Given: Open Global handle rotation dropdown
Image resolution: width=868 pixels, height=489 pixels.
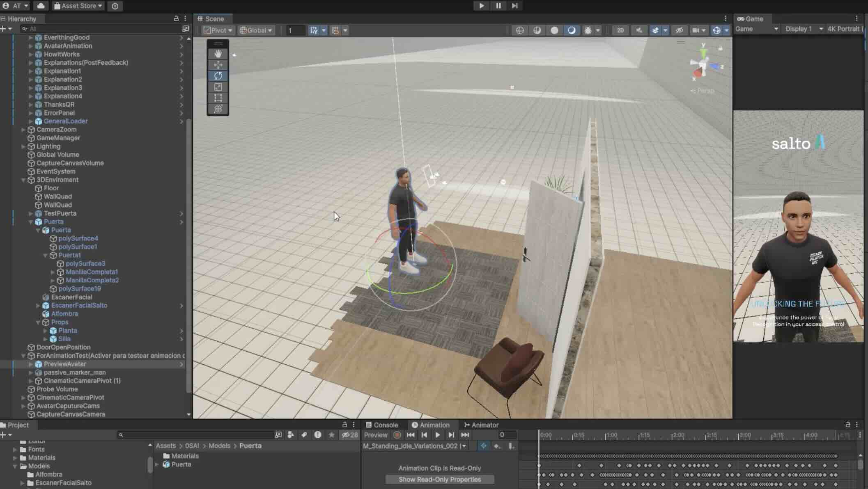Looking at the screenshot, I should point(255,30).
